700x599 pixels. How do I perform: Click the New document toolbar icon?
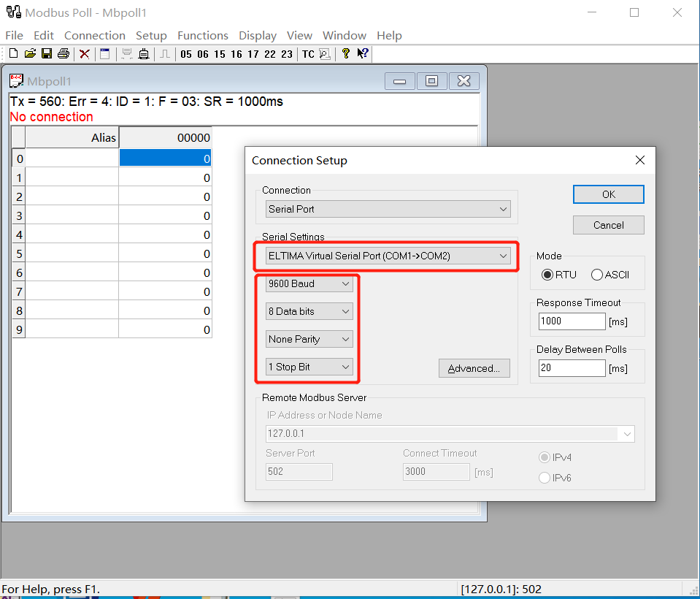coord(13,53)
